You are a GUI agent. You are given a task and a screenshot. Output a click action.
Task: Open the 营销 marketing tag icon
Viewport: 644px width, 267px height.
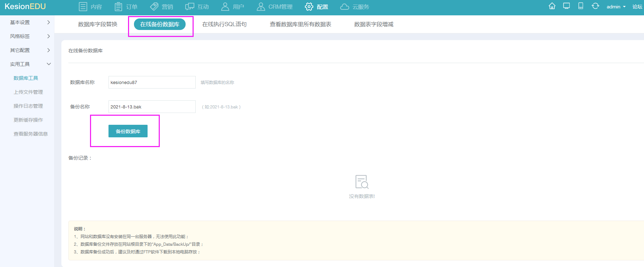coord(154,7)
